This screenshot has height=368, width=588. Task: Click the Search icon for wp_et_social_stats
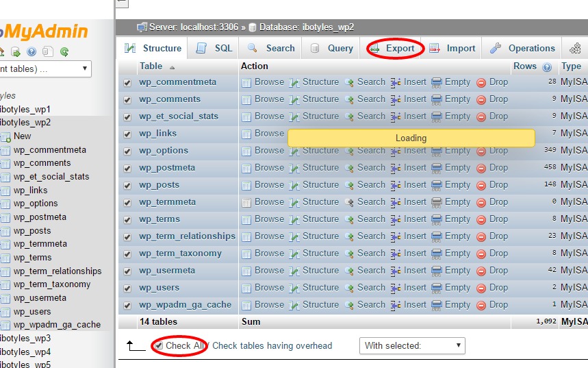[349, 117]
